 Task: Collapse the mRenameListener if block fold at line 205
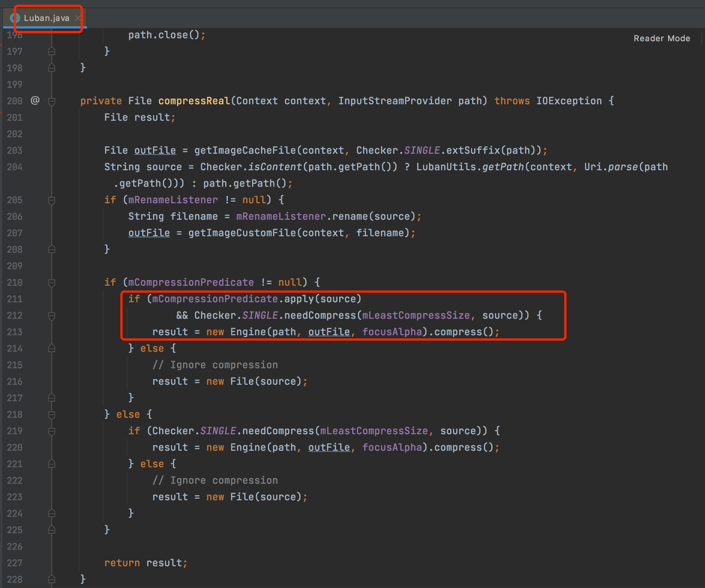[x=52, y=200]
